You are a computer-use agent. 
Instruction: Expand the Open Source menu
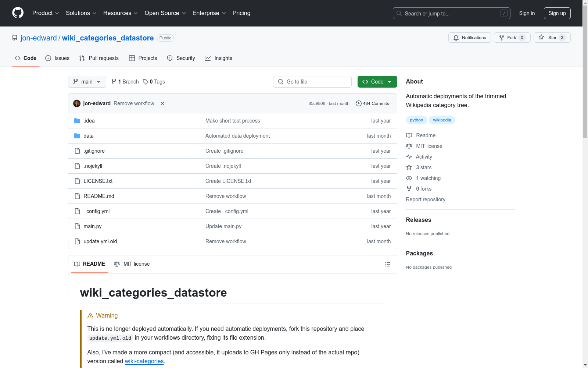point(165,13)
